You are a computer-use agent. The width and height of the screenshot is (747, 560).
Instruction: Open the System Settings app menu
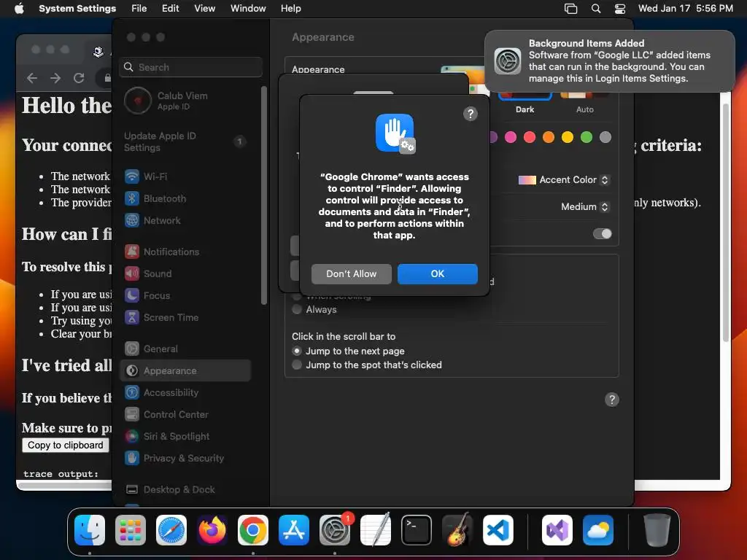click(77, 8)
